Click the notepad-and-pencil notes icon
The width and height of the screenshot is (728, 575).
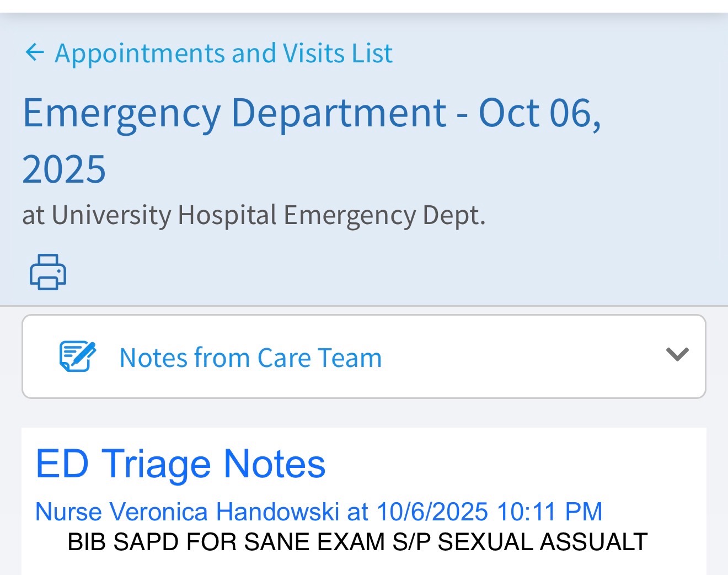coord(77,356)
